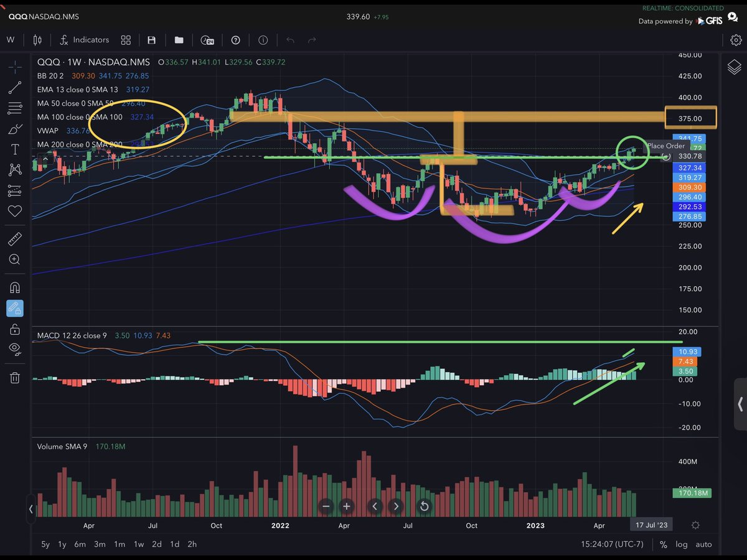Select the brush drawing tool
Viewport: 747px width, 560px height.
16,129
